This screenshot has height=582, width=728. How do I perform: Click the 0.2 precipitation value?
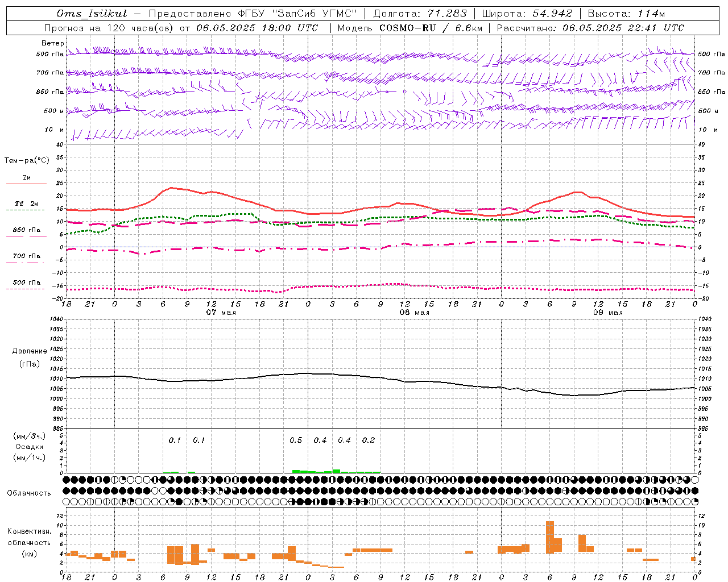pos(369,440)
